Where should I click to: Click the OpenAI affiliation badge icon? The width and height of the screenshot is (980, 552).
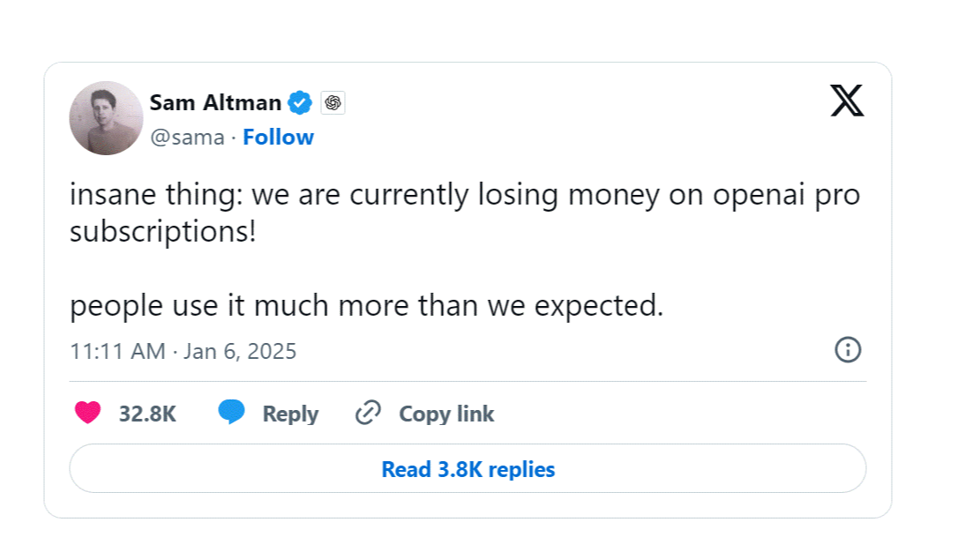333,103
